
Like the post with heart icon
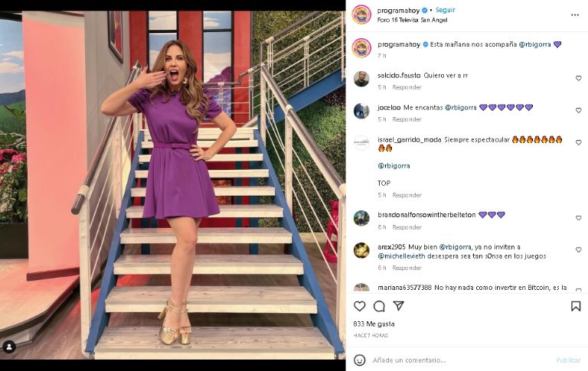(x=360, y=306)
